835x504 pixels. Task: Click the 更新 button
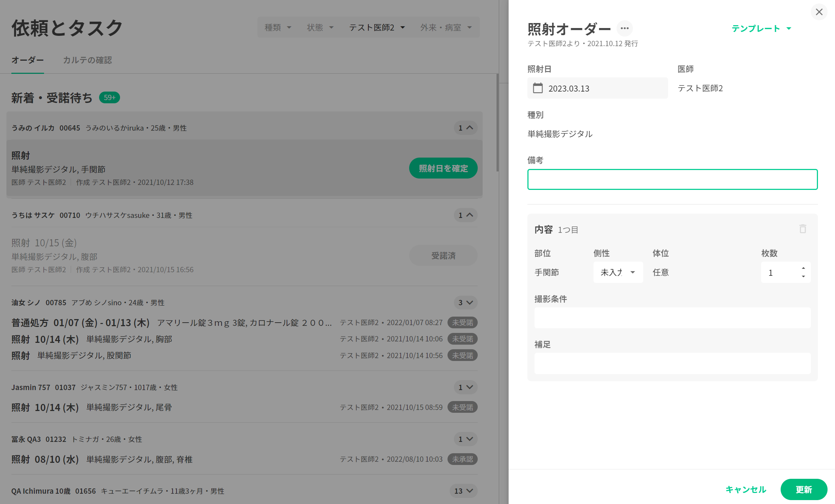[x=803, y=489]
